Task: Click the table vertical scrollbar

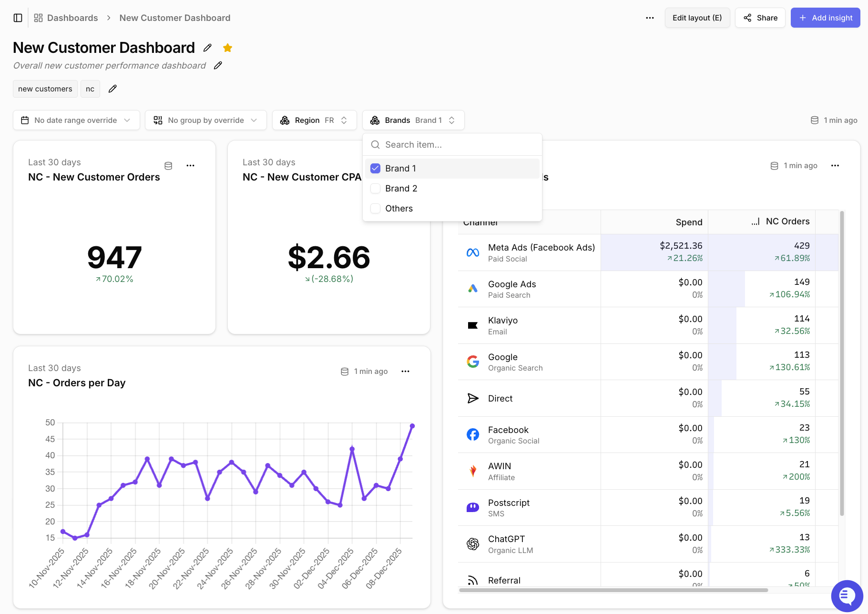Action: pyautogui.click(x=842, y=363)
